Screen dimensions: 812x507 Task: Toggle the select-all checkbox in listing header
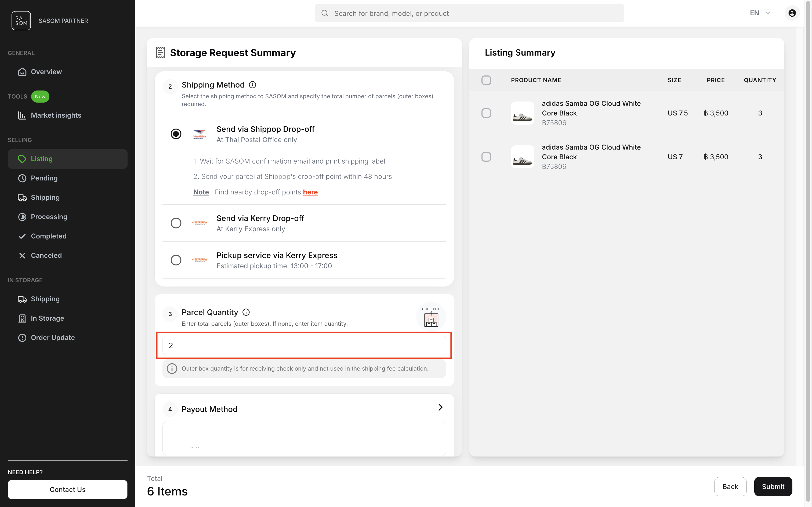pyautogui.click(x=486, y=80)
